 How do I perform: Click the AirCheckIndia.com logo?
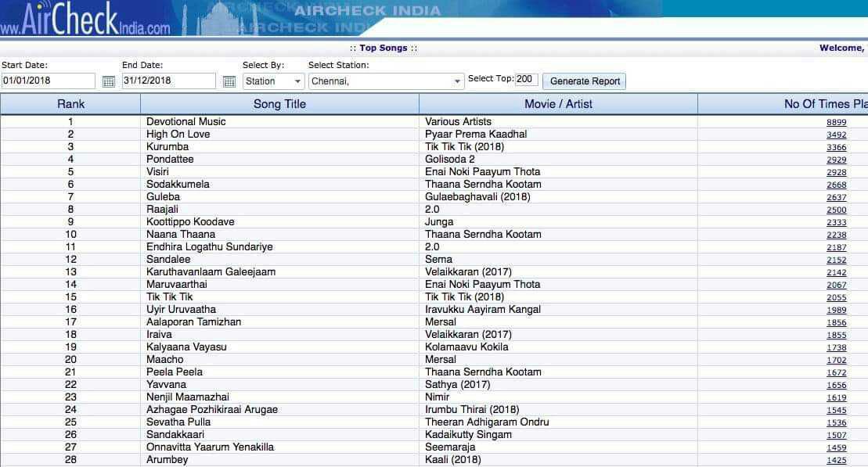tap(85, 19)
